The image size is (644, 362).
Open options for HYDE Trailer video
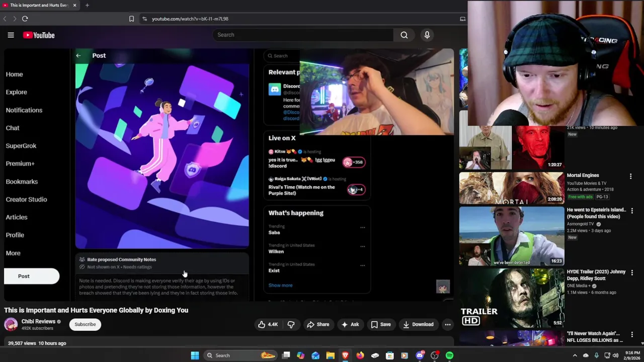click(632, 273)
